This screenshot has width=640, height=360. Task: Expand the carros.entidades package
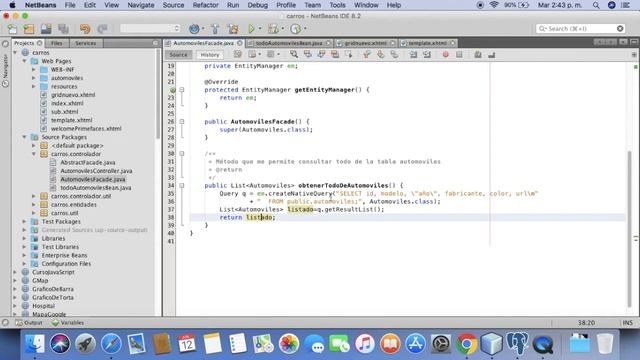(x=34, y=204)
